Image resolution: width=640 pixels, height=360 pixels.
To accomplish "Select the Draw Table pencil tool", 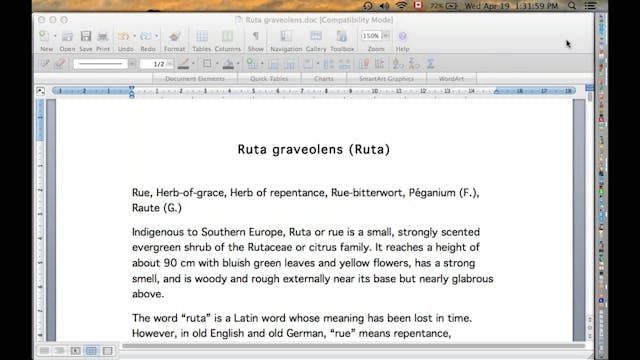I will tap(44, 64).
